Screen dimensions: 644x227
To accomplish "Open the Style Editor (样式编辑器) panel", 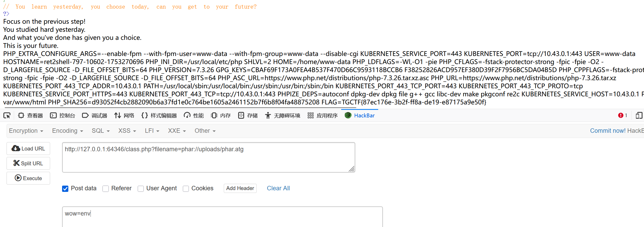I will click(x=159, y=115).
